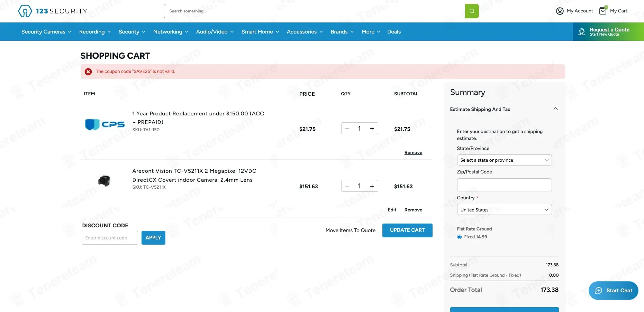Click the Start Chat button label
Screen dimensions: 644x312
619,291
